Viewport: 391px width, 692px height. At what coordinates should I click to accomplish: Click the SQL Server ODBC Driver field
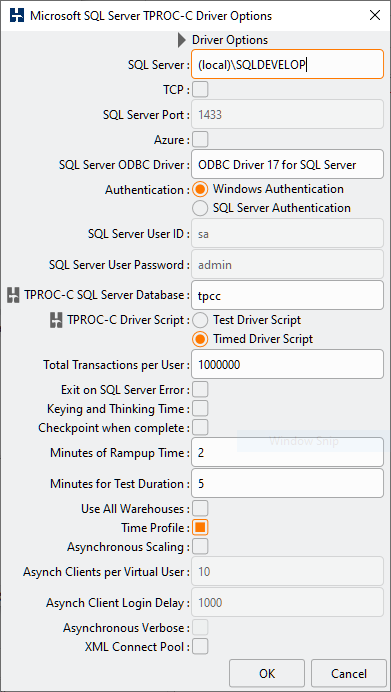coord(288,165)
